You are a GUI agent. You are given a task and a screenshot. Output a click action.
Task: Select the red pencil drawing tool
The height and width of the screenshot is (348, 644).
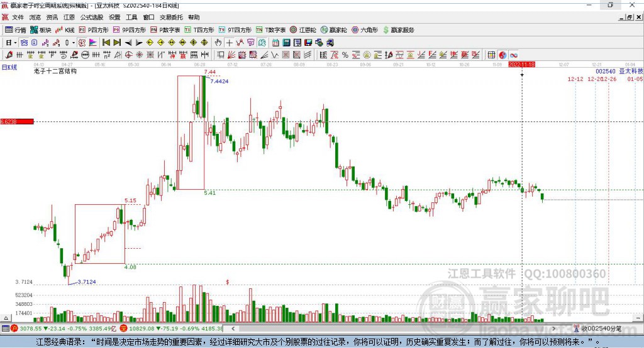(9, 55)
